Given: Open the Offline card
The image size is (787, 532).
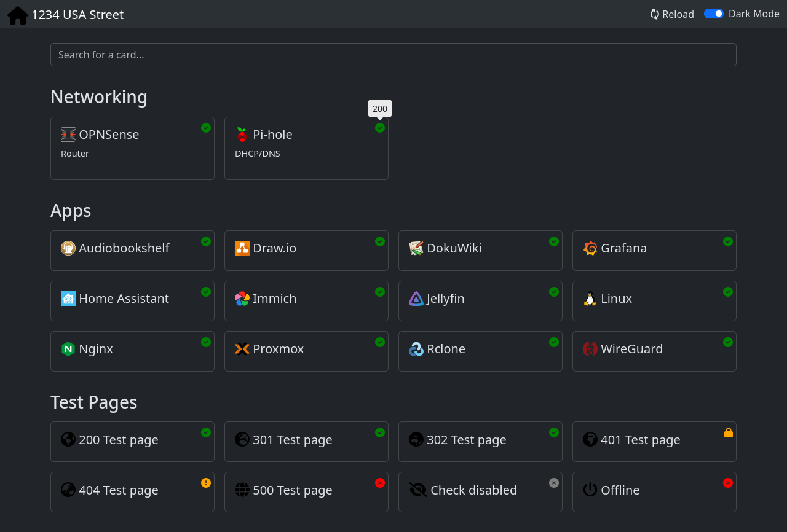Looking at the screenshot, I should coord(654,492).
